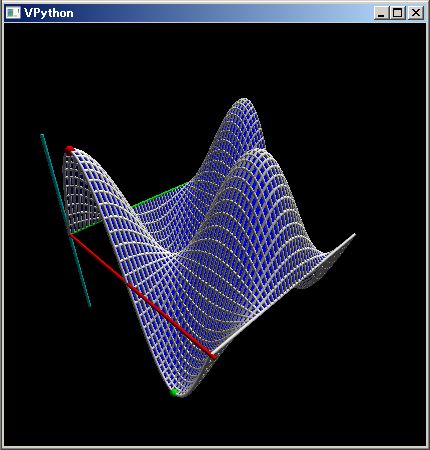Click the green sphere at surface bottom

click(x=174, y=393)
